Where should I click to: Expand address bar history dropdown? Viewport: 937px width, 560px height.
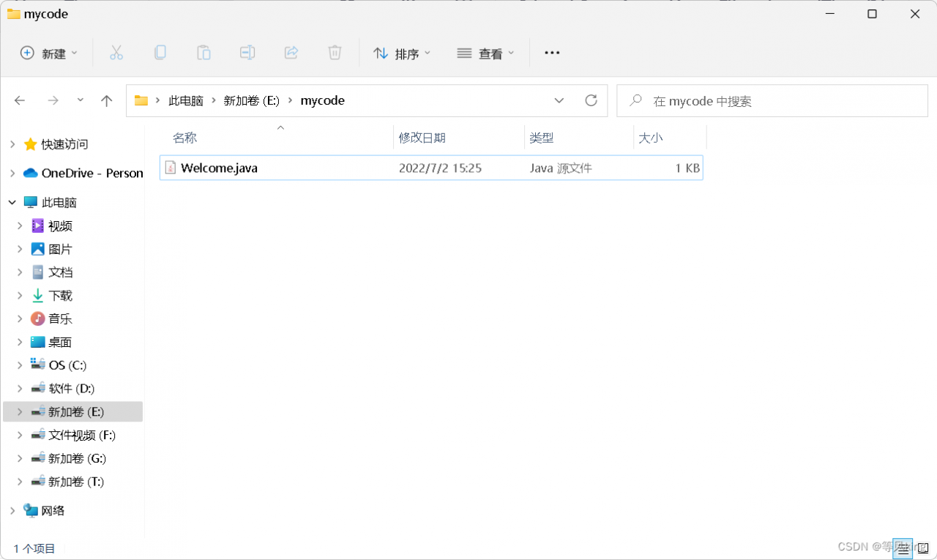(x=559, y=100)
